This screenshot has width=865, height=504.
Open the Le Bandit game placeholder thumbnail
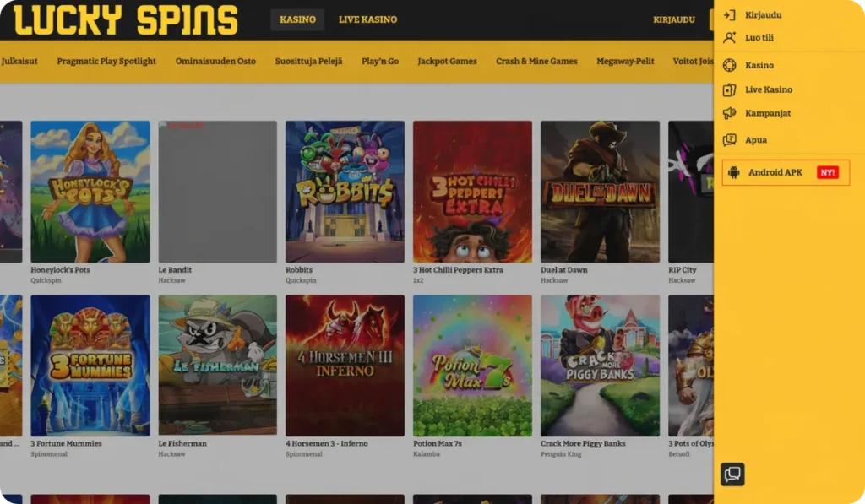coord(217,192)
